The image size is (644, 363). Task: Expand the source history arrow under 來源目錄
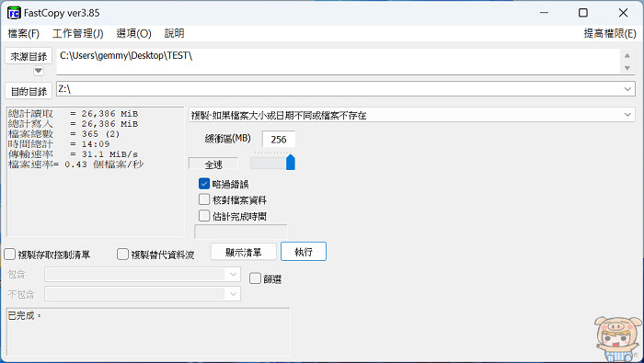pos(39,71)
